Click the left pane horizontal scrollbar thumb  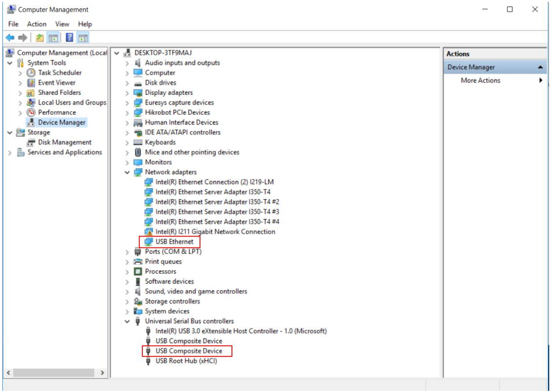pos(54,372)
